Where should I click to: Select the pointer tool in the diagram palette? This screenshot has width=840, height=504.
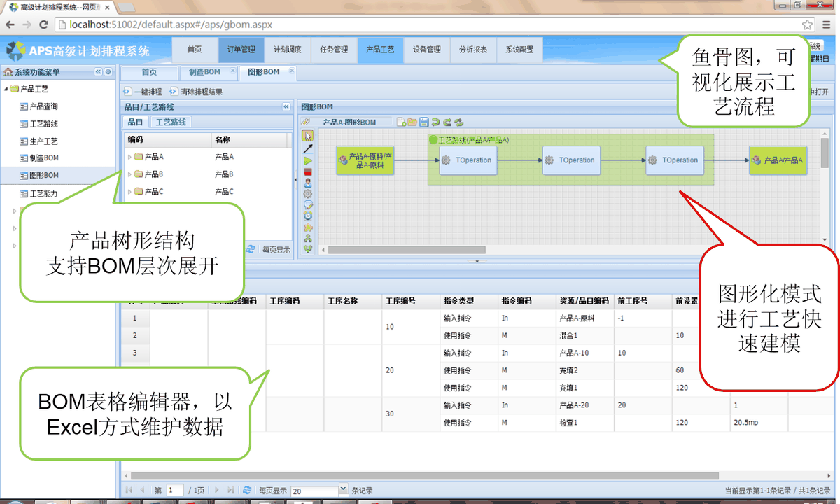[307, 136]
